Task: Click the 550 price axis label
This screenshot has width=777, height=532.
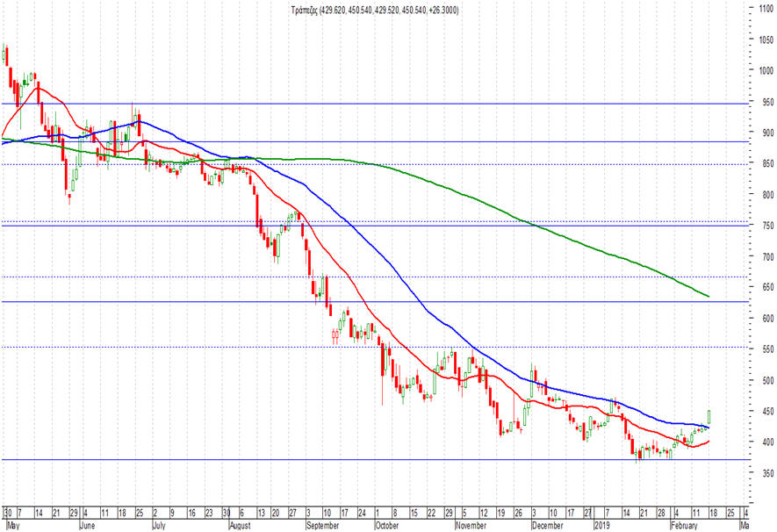Action: (x=768, y=349)
